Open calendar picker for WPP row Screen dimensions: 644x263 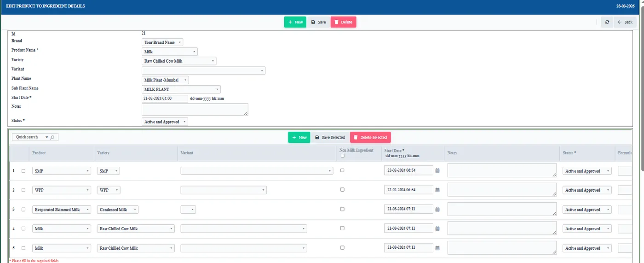coord(437,190)
